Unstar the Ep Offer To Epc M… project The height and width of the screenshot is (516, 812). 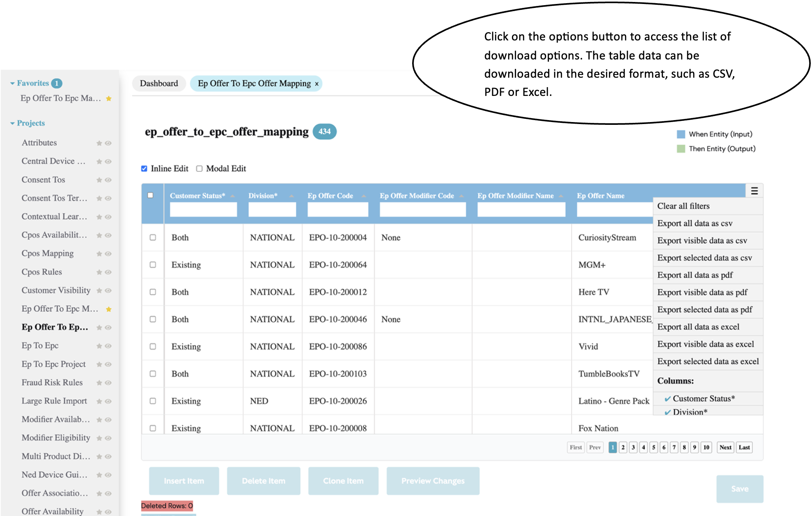tap(109, 309)
